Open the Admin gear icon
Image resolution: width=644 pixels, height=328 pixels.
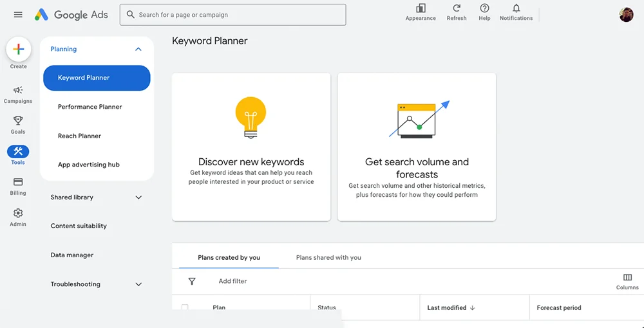tap(18, 214)
